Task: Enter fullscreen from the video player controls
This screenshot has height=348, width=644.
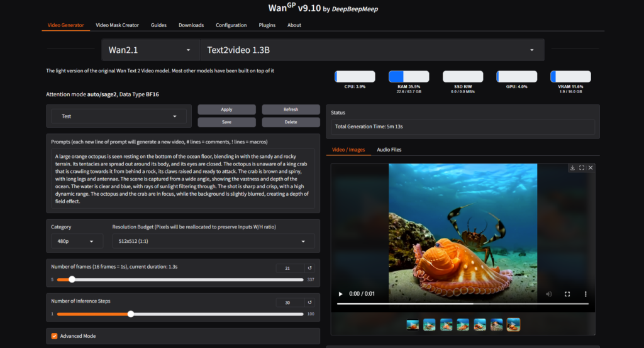Action: 567,294
